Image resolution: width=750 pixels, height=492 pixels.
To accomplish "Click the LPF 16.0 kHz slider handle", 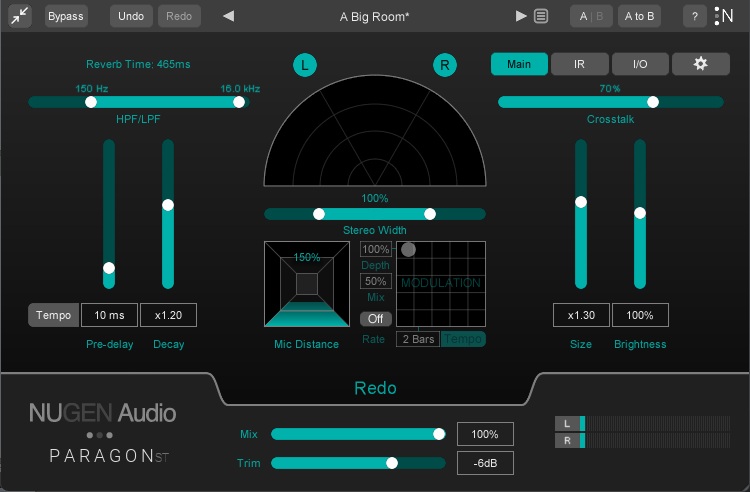I will pos(239,102).
